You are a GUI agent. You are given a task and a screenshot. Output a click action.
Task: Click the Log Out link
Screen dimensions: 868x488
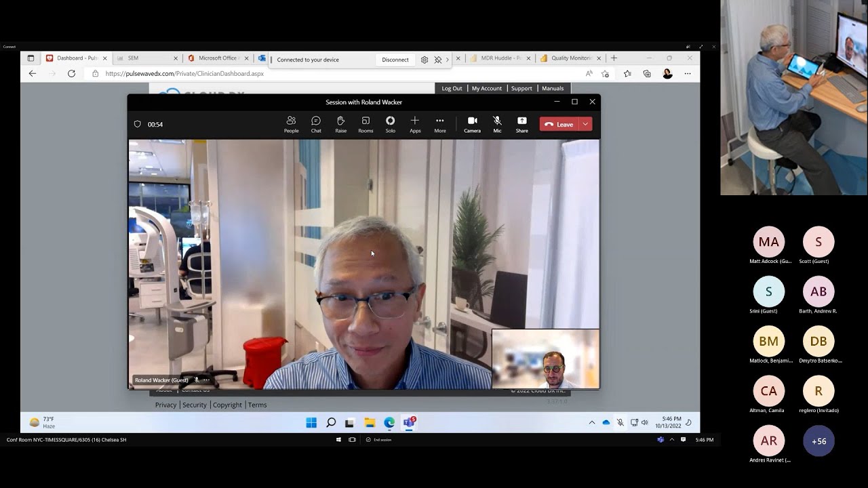tap(452, 88)
